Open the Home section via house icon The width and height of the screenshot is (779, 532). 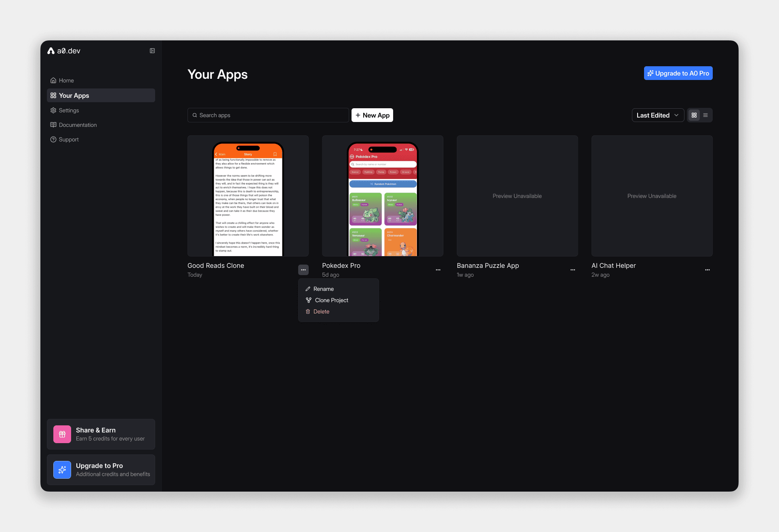[53, 80]
